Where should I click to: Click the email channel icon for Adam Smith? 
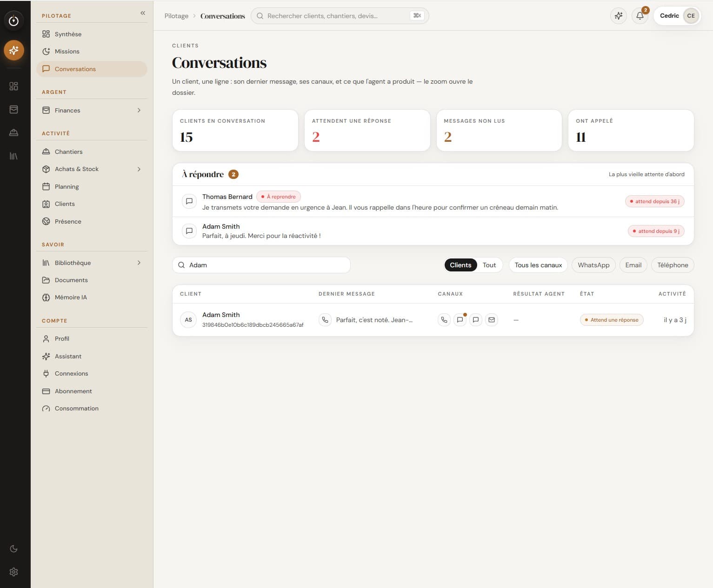pos(492,320)
